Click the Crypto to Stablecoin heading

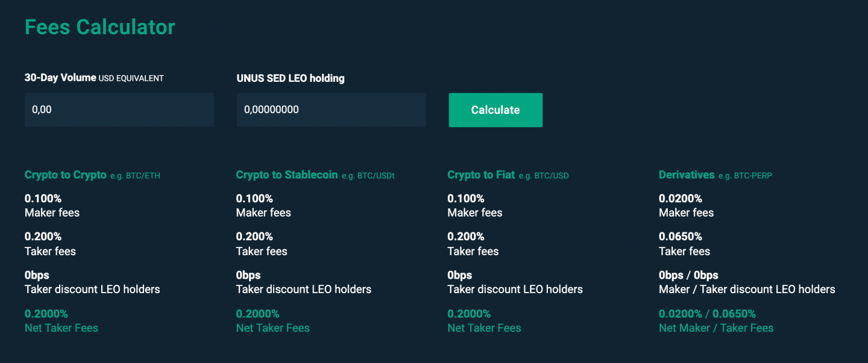287,175
